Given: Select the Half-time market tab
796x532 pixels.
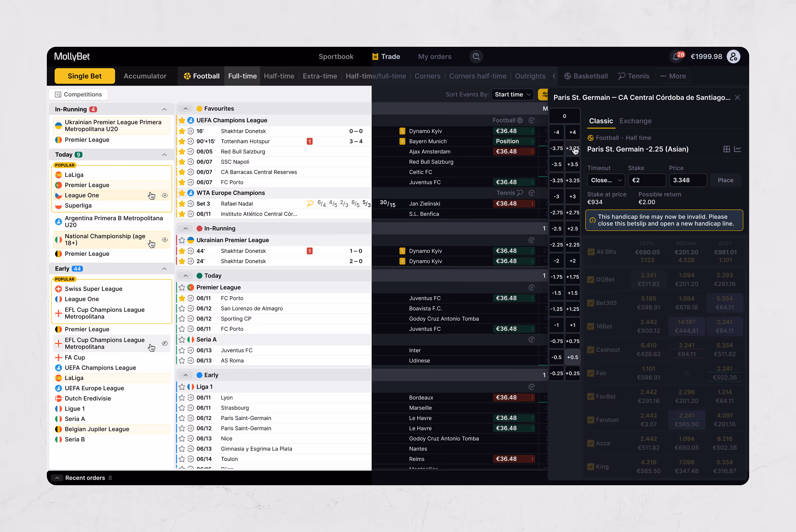Looking at the screenshot, I should [x=279, y=76].
